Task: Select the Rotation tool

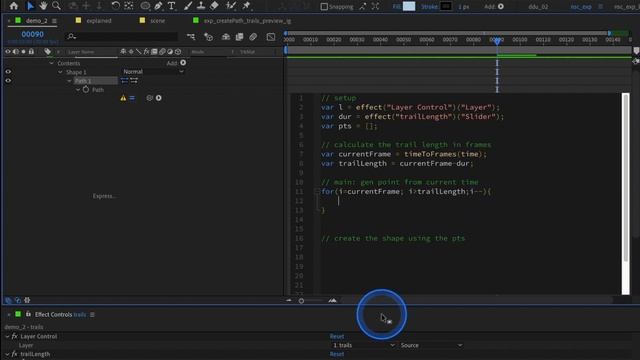Action: coord(116,6)
